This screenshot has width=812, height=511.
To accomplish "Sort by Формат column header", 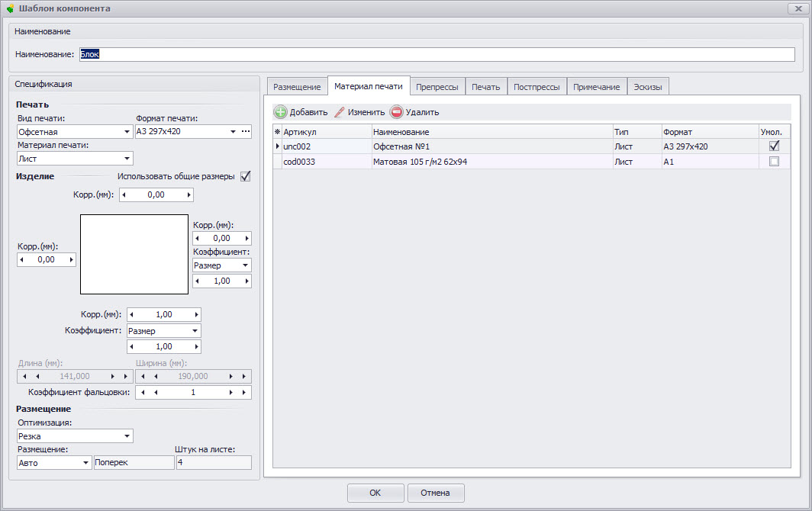I will 710,132.
